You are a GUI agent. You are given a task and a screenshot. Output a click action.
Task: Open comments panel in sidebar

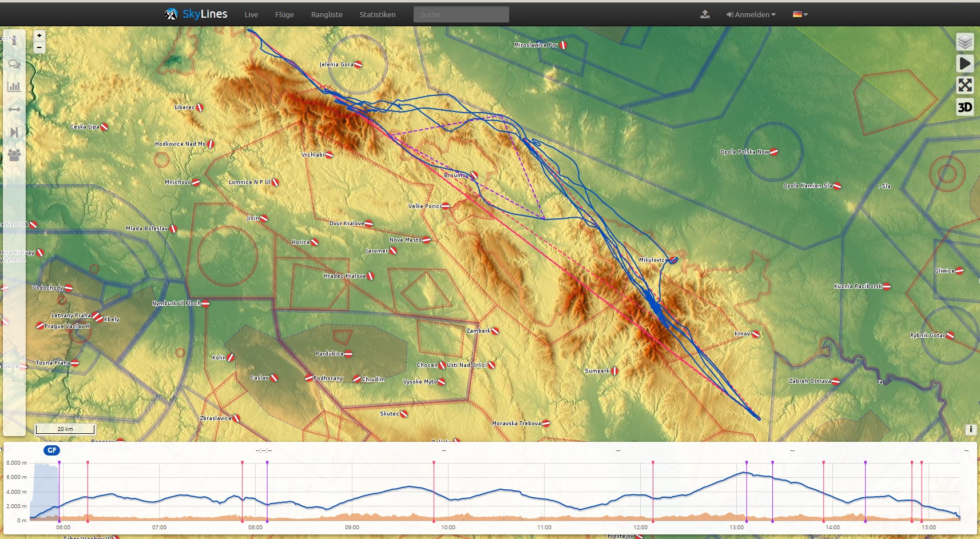(x=14, y=64)
